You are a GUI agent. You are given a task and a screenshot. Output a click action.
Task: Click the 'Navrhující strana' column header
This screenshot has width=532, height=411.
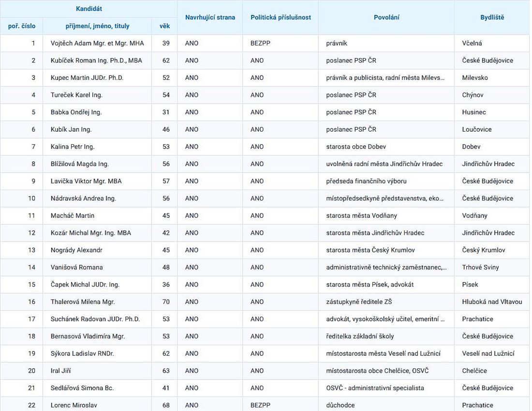pos(210,17)
